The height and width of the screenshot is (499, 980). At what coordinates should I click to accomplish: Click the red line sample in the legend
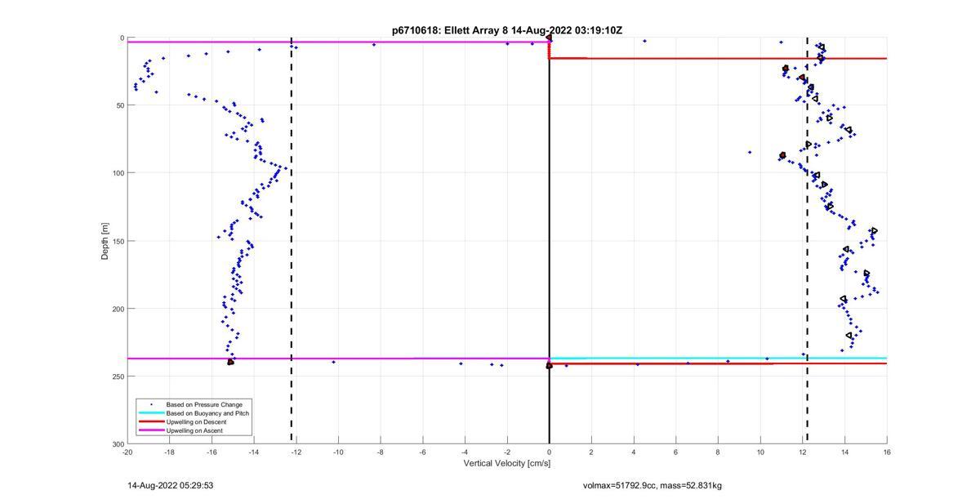(x=150, y=421)
